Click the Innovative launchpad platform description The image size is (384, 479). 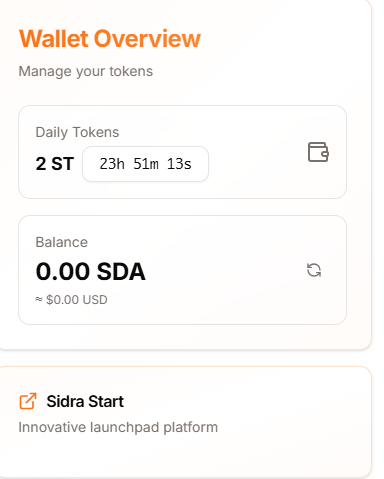[x=118, y=427]
